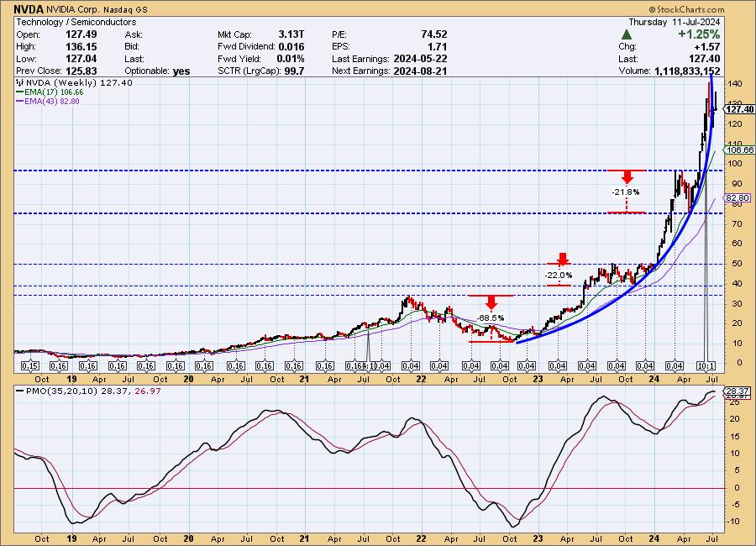This screenshot has height=546, width=756.
Task: Click the red down arrow above -68.5%
Action: click(491, 302)
